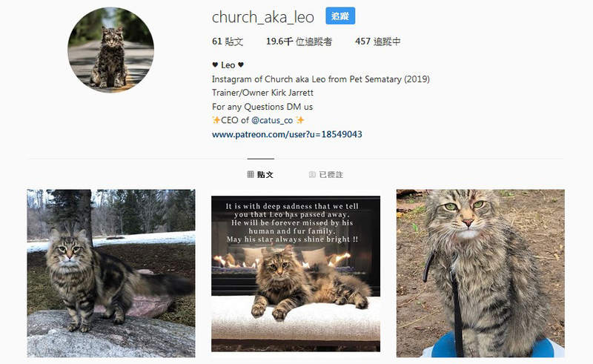Screen dimensions: 593x364
Task: Select the 貼文 posts tab
Action: (x=260, y=174)
